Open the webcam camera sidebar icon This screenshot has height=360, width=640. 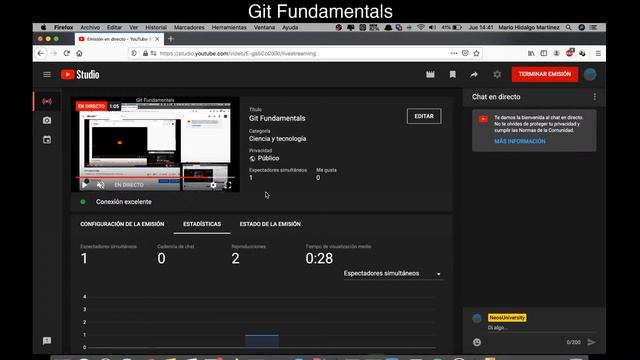click(47, 120)
